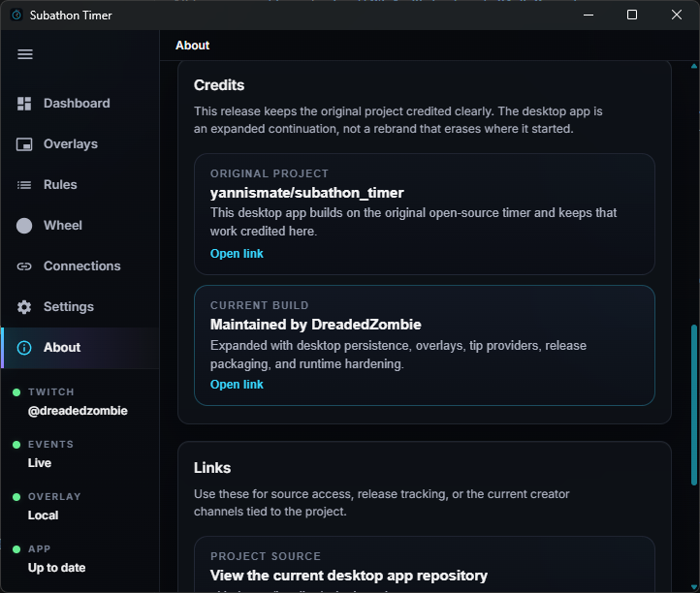Click the green Events status dot
Screen dimensions: 700x593
[x=16, y=445]
